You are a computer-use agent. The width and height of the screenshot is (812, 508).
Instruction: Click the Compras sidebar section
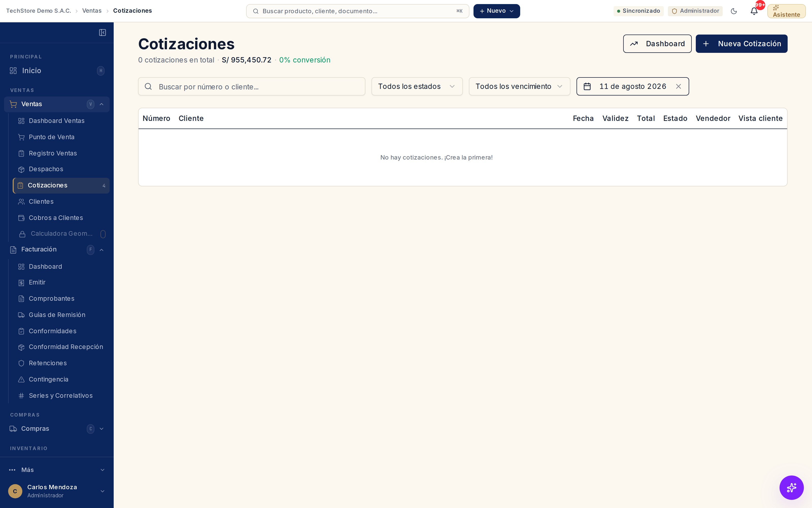tap(57, 429)
